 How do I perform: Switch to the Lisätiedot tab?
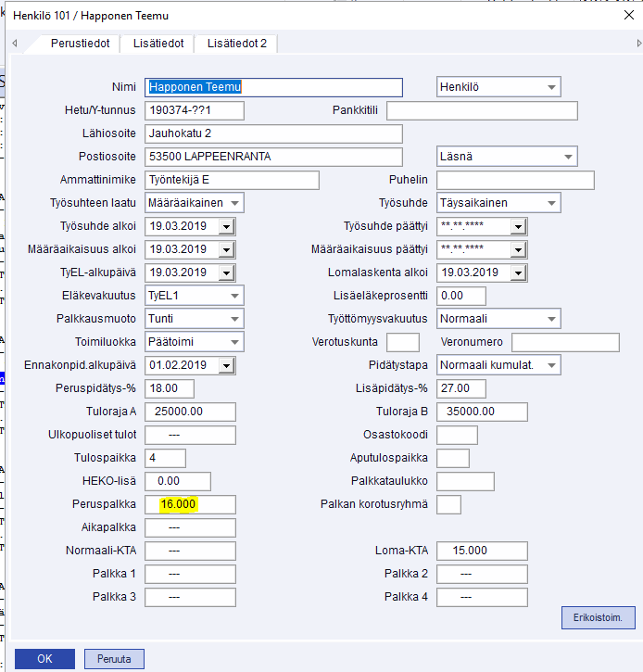[158, 44]
